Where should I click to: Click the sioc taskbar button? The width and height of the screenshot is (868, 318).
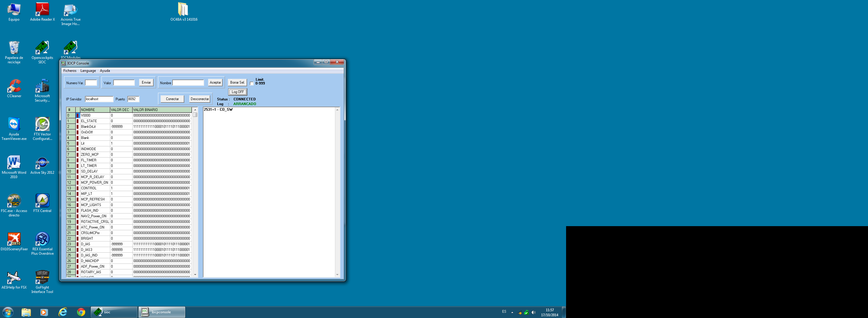(x=114, y=312)
